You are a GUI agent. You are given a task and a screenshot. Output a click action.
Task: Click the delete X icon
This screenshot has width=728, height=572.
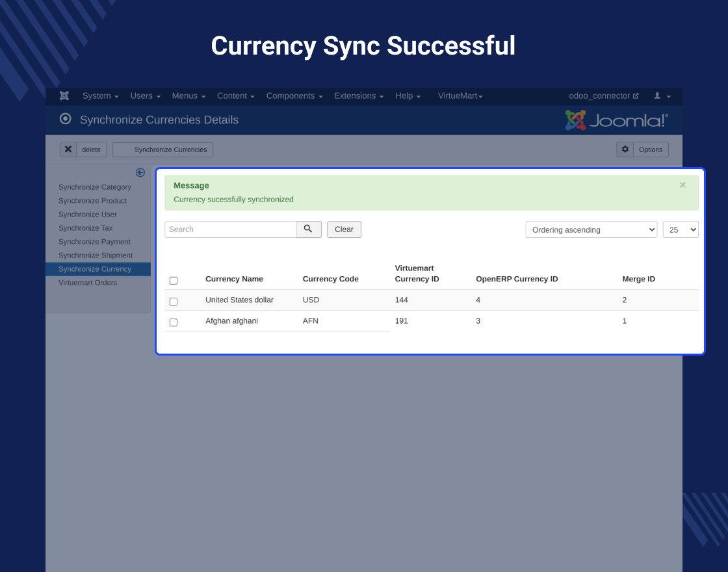68,149
